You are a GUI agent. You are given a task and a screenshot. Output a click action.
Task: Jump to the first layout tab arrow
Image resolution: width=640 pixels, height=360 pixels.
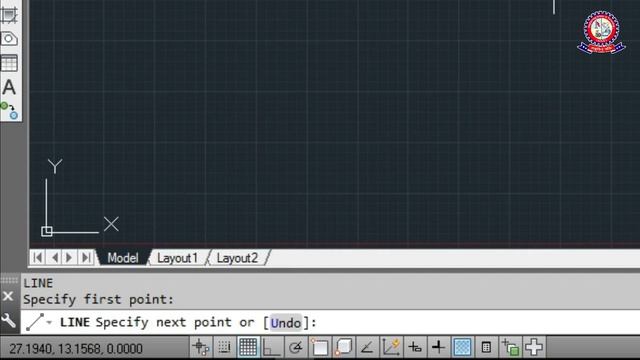[x=38, y=258]
